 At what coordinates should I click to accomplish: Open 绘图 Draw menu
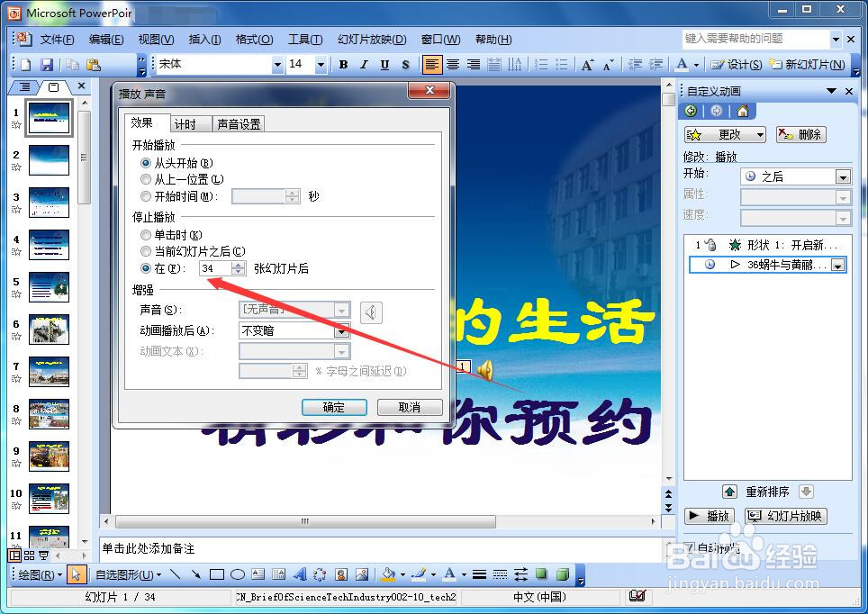[40, 574]
